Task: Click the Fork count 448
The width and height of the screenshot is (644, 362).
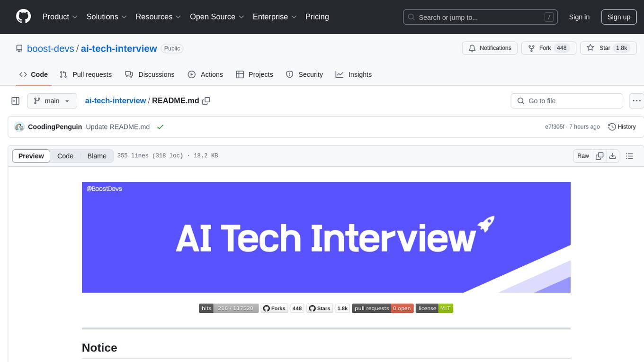Action: [562, 48]
